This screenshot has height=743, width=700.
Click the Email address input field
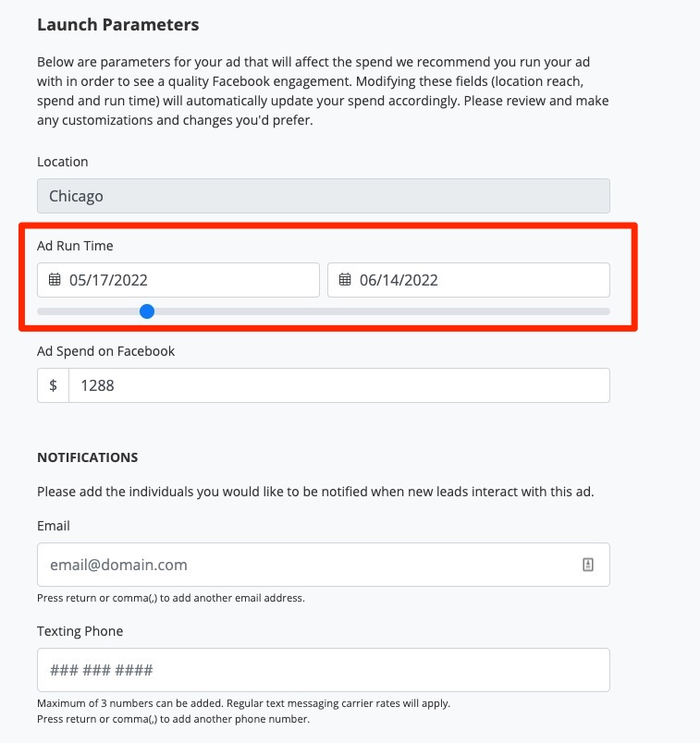click(x=305, y=565)
